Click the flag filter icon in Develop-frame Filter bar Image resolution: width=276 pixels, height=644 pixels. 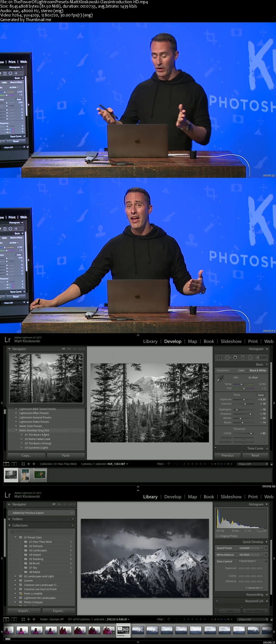tap(168, 464)
